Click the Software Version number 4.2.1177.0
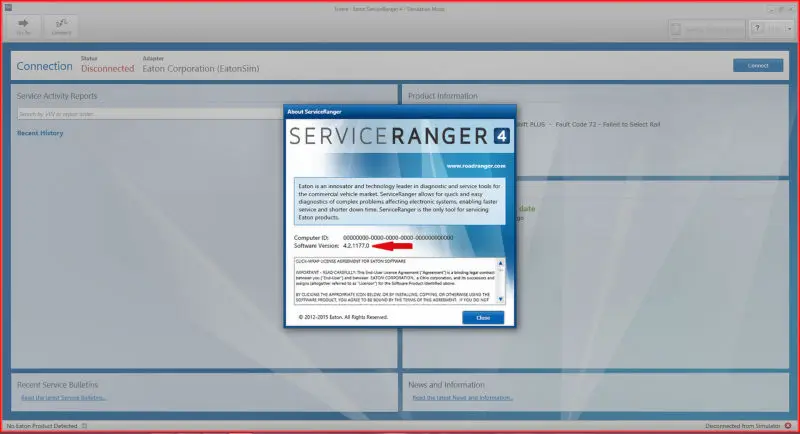800x434 pixels. click(356, 246)
